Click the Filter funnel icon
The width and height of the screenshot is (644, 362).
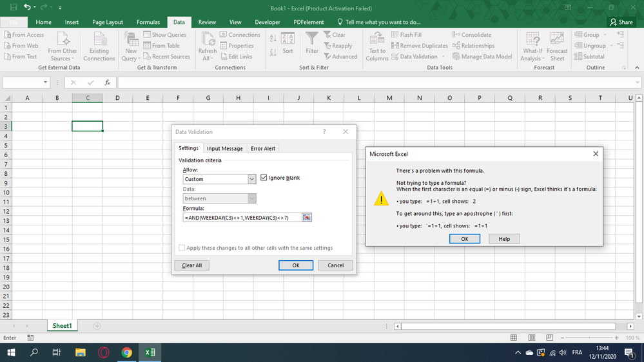coord(312,39)
